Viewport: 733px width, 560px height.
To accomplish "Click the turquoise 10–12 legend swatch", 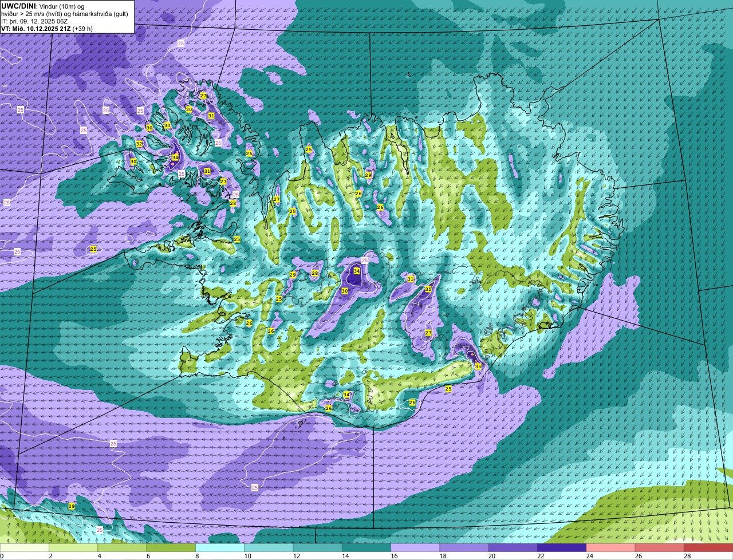I will pos(269,547).
